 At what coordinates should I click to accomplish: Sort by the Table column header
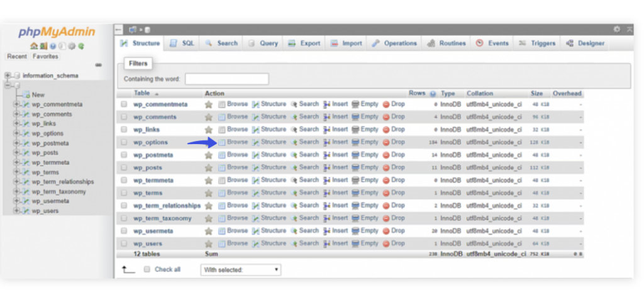[142, 93]
